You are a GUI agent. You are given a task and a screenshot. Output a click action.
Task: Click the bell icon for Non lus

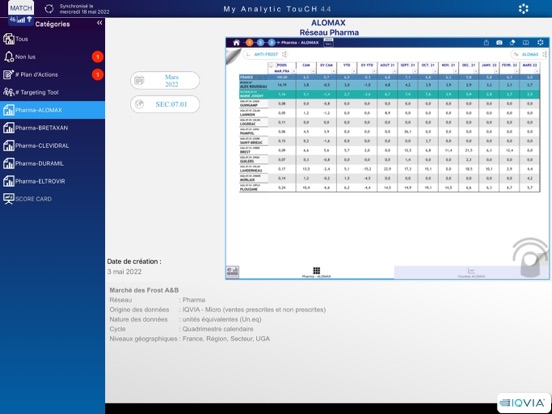tap(8, 57)
